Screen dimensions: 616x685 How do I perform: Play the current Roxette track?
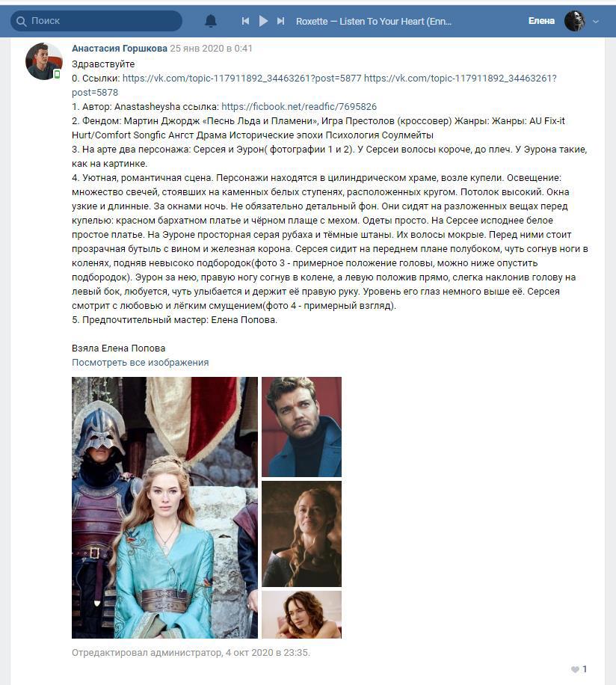263,21
